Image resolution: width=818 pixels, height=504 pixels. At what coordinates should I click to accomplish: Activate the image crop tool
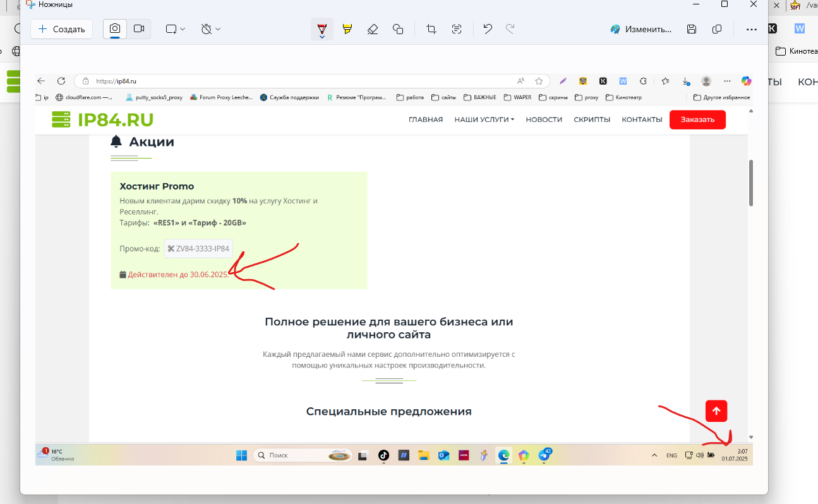[431, 29]
